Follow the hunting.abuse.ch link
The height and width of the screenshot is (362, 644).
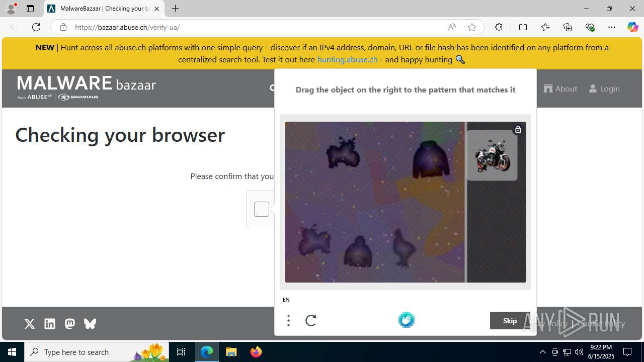347,59
